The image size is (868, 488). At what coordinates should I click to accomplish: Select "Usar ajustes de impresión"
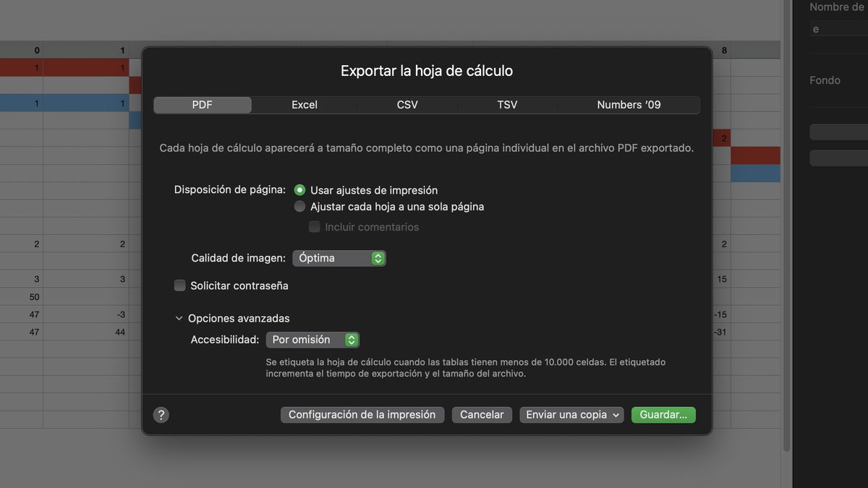(x=299, y=189)
